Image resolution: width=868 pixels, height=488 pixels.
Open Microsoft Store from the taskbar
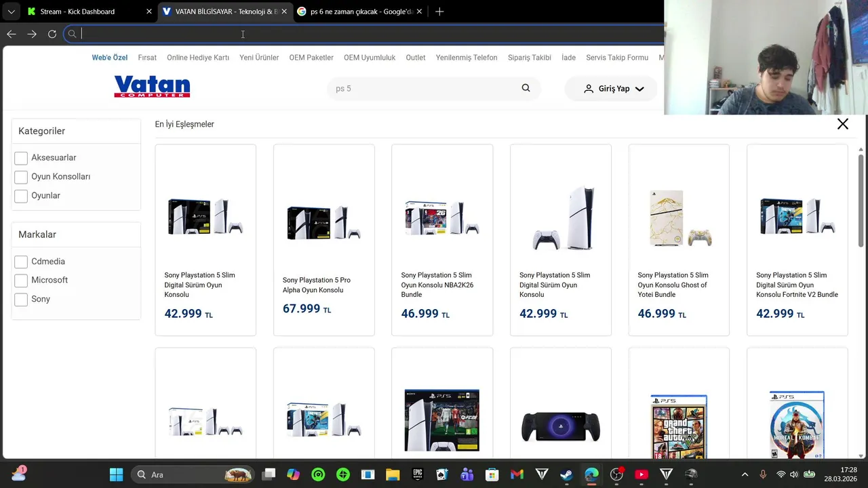click(x=492, y=474)
